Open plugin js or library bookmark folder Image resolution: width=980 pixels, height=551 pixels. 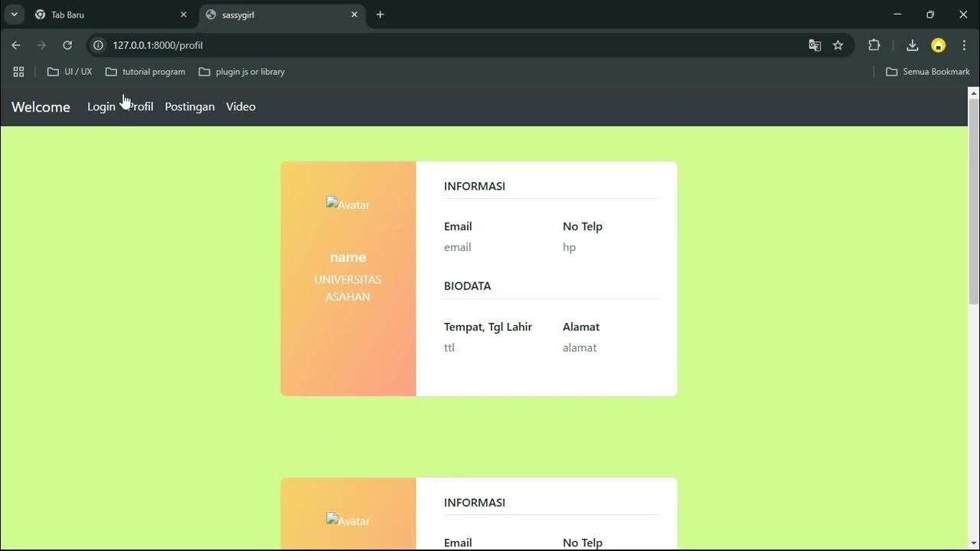click(242, 72)
